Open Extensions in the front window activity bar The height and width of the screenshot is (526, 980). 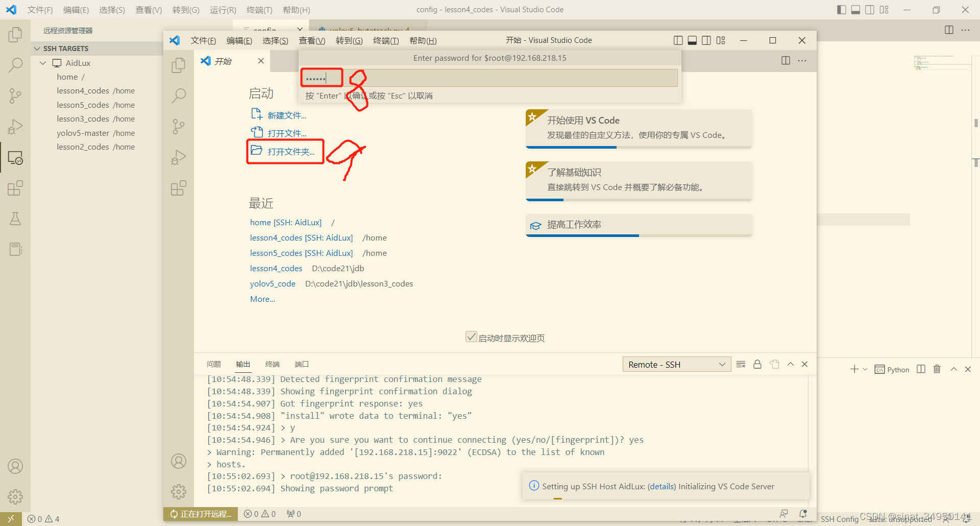tap(179, 188)
